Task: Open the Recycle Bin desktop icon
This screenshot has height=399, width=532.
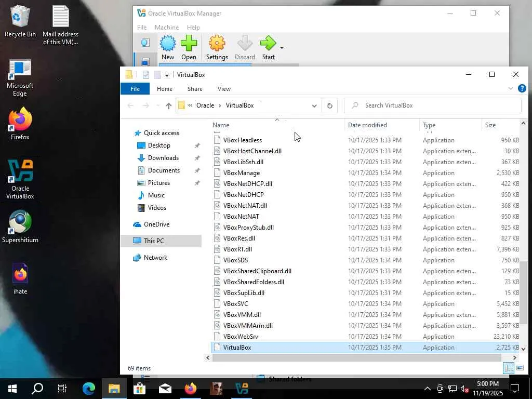Action: [x=20, y=21]
